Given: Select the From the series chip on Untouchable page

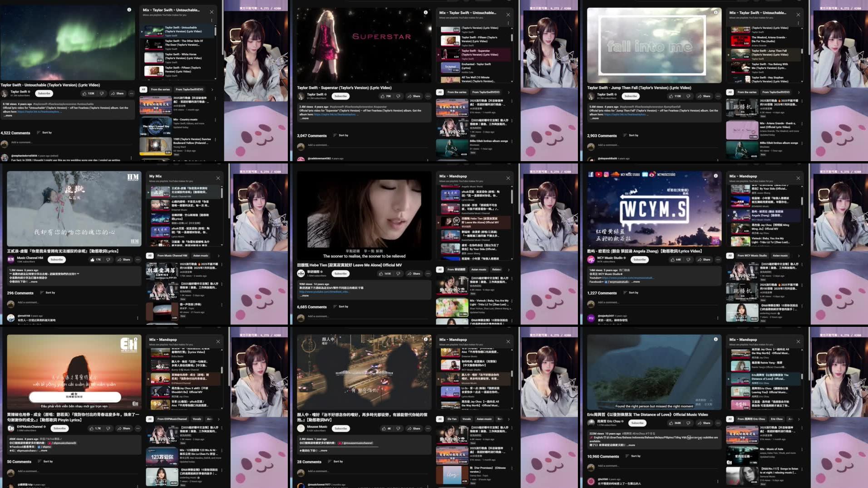Looking at the screenshot, I should point(160,89).
